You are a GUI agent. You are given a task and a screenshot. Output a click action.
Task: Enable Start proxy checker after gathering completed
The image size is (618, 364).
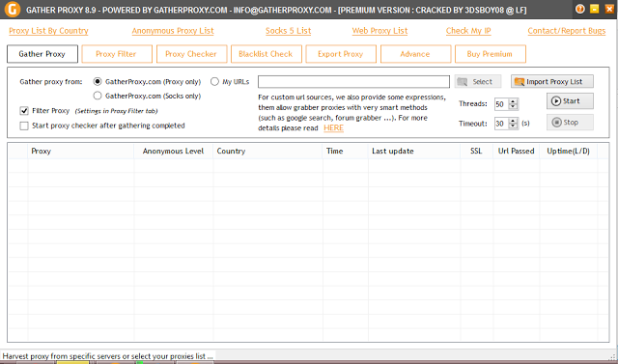[24, 126]
